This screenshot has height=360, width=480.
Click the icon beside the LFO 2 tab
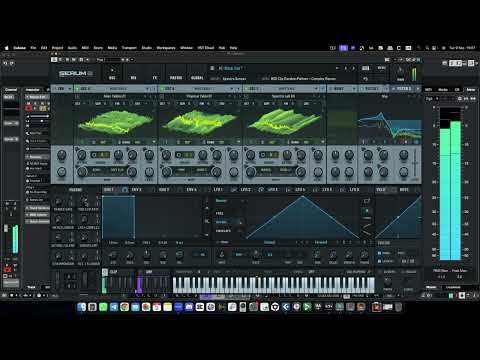tap(261, 190)
